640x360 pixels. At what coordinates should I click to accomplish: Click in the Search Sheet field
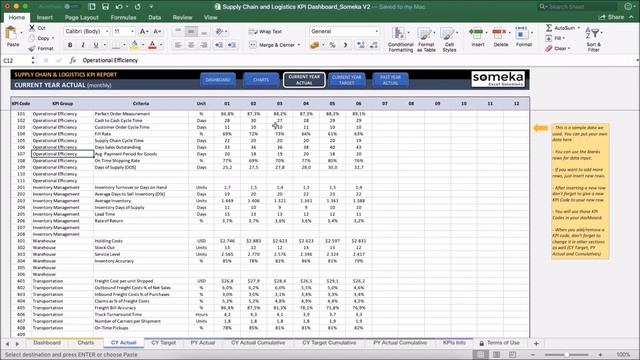(x=577, y=7)
